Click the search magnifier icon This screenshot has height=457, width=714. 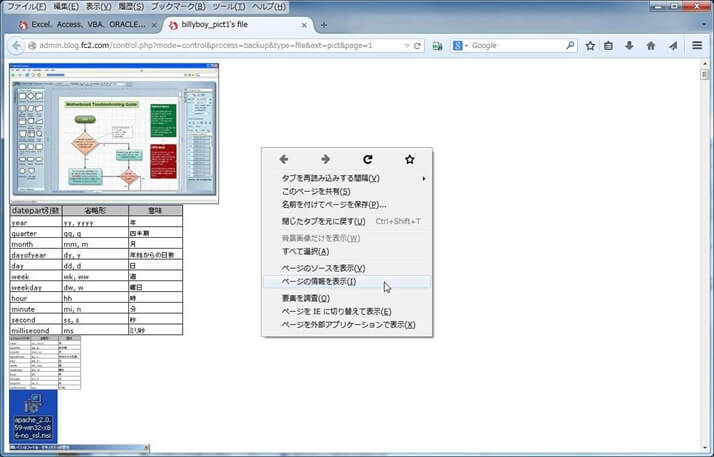pyautogui.click(x=570, y=45)
